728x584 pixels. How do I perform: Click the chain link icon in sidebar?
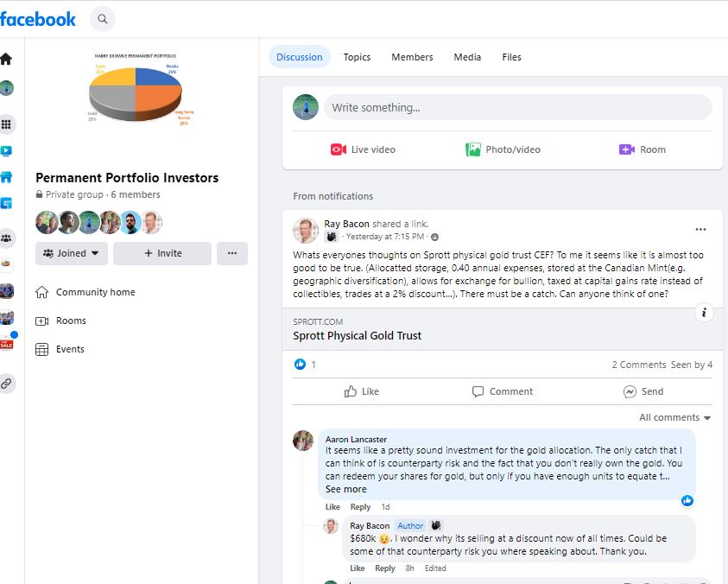pyautogui.click(x=7, y=383)
